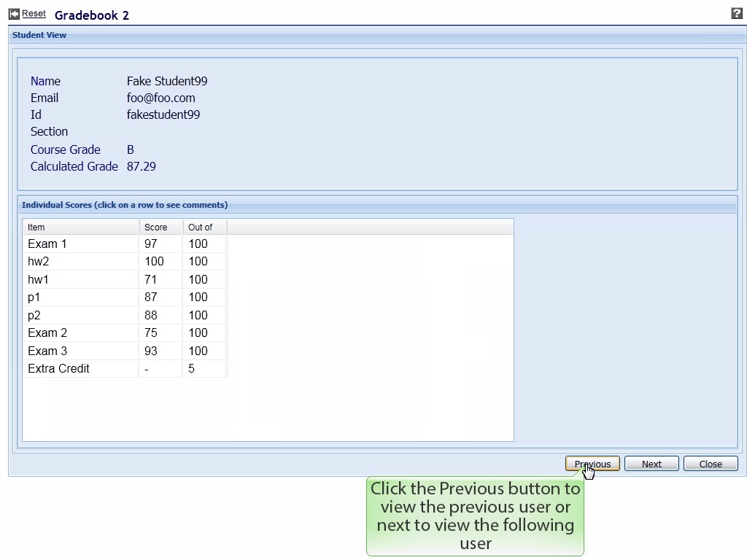Image resolution: width=747 pixels, height=560 pixels.
Task: Click the score 75 for Exam 2
Action: (150, 332)
